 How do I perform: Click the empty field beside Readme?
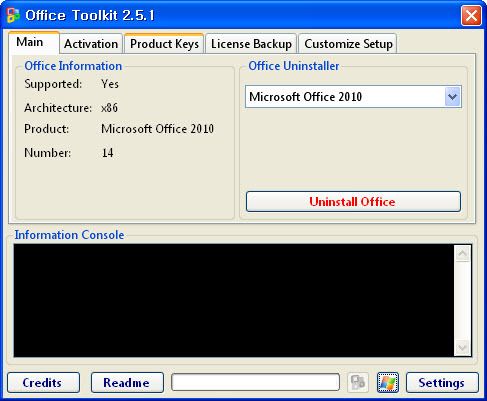255,382
